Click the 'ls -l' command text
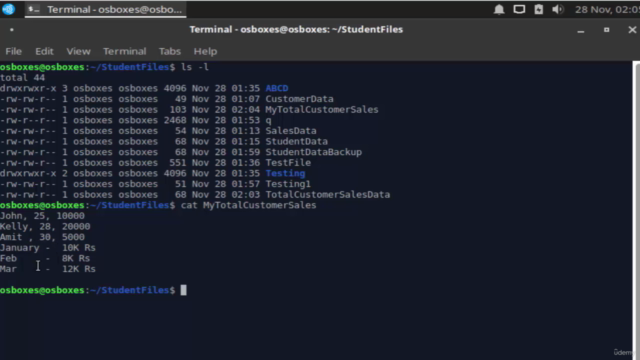 pos(195,67)
